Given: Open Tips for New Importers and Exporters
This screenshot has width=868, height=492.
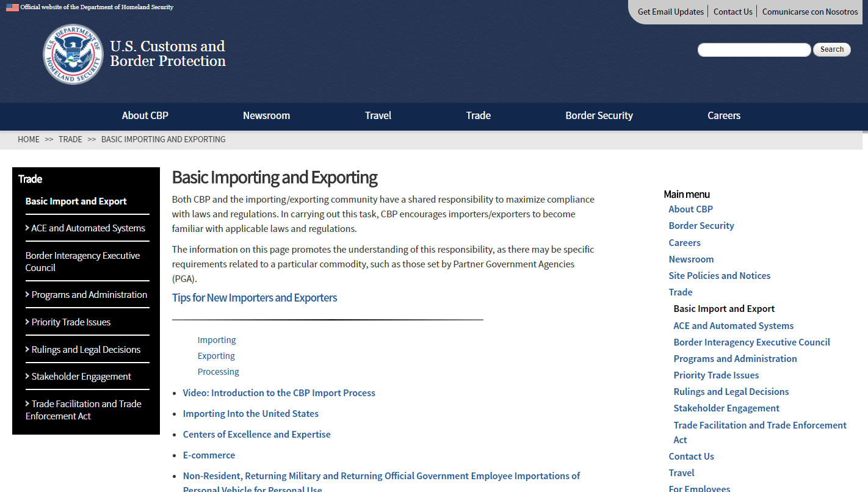Looking at the screenshot, I should (255, 297).
